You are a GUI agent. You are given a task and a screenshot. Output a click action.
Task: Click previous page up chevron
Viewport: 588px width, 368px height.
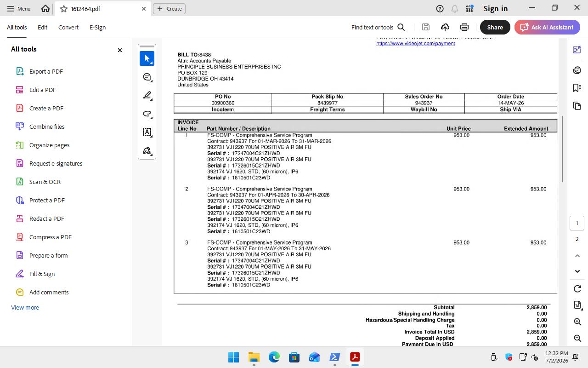(577, 256)
